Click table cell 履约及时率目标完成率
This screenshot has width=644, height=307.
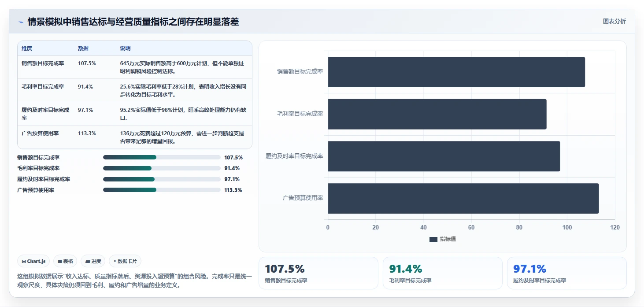pyautogui.click(x=45, y=114)
